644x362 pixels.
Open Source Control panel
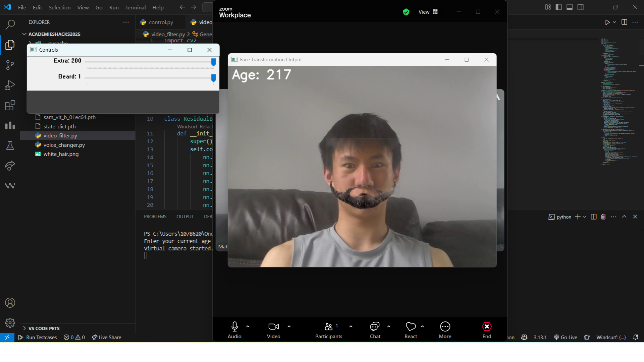coord(10,65)
